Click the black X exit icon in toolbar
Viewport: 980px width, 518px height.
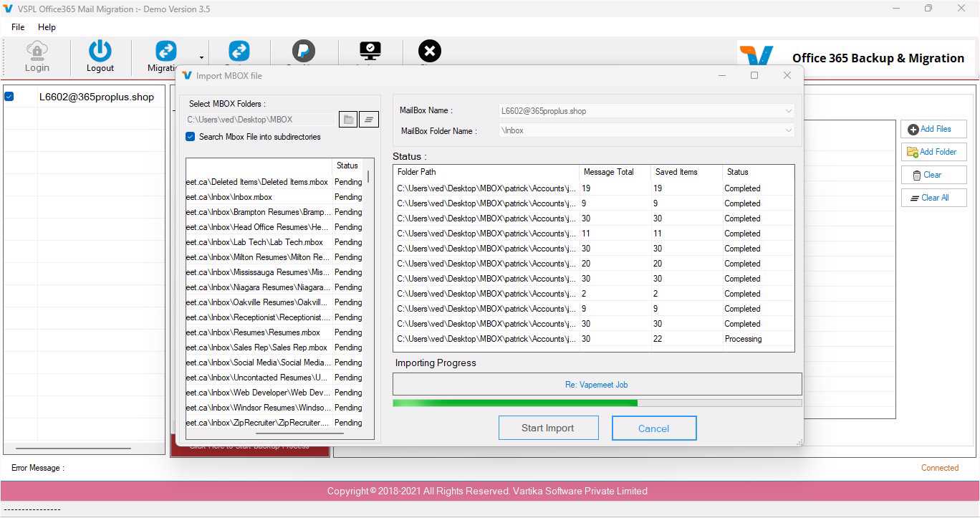point(430,51)
